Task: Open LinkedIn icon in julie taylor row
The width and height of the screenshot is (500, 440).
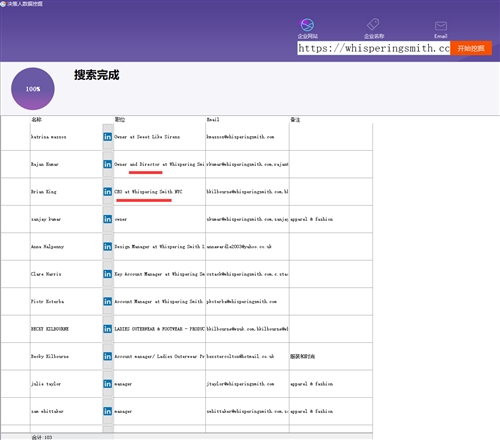Action: [x=107, y=384]
